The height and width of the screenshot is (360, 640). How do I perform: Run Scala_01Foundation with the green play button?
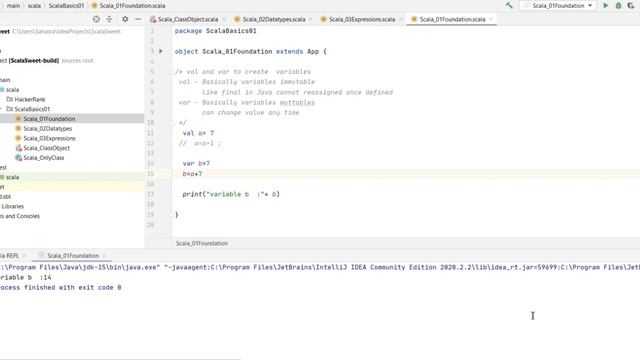[x=606, y=6]
